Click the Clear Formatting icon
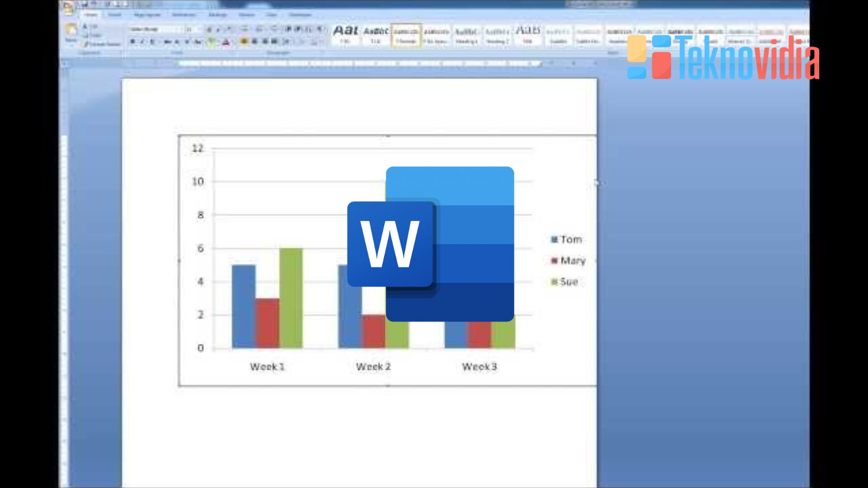868x488 pixels. point(230,29)
